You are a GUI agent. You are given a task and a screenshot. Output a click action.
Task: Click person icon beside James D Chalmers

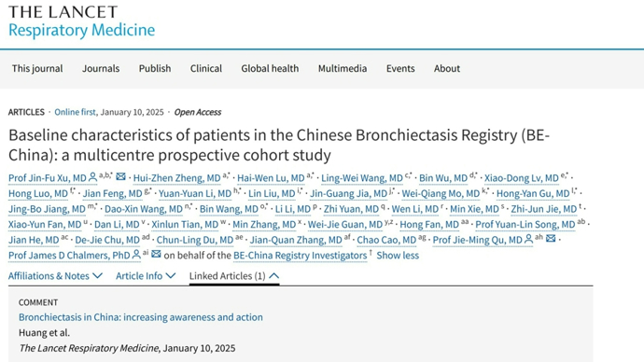pyautogui.click(x=136, y=255)
